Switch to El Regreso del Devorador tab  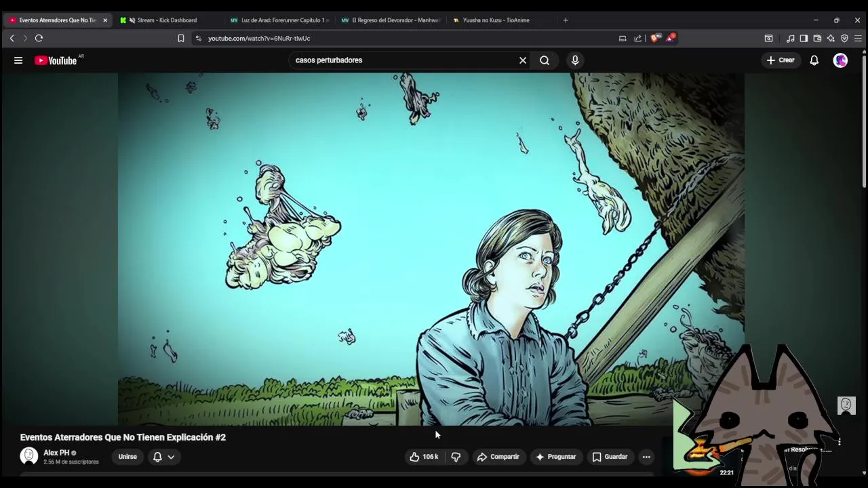[x=390, y=20]
